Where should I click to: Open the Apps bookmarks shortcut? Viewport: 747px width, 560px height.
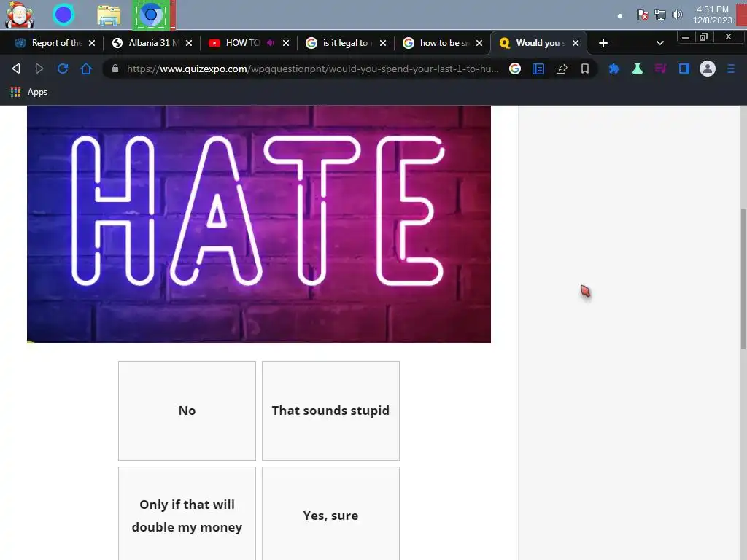point(29,92)
